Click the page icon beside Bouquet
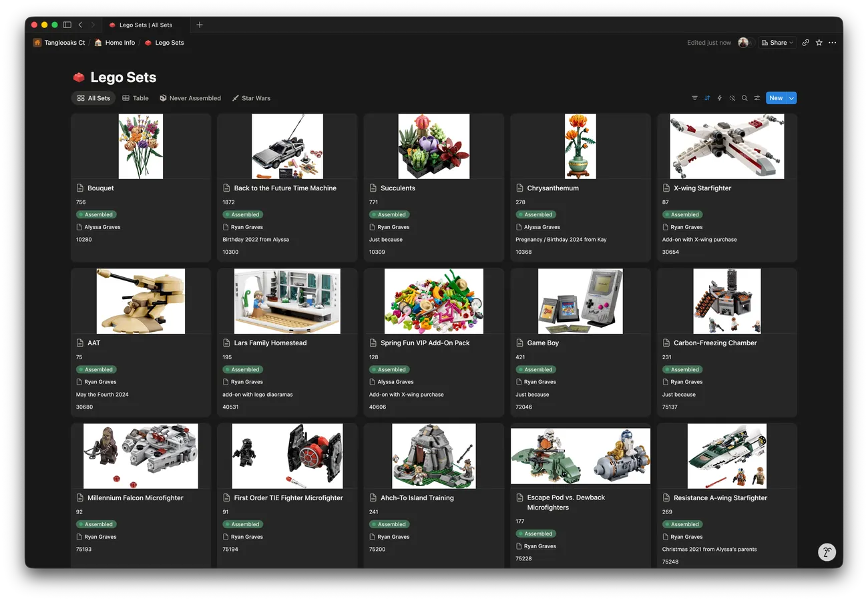 coord(80,188)
